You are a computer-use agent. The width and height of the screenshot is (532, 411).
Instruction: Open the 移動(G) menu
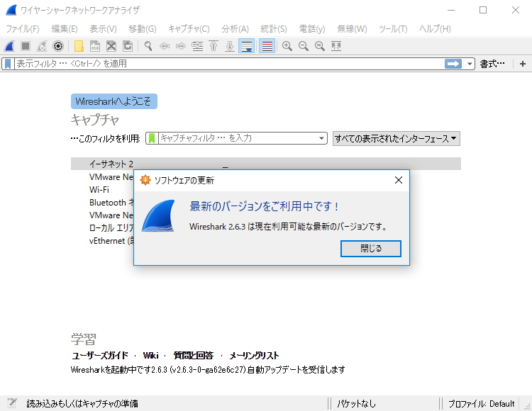tap(143, 29)
